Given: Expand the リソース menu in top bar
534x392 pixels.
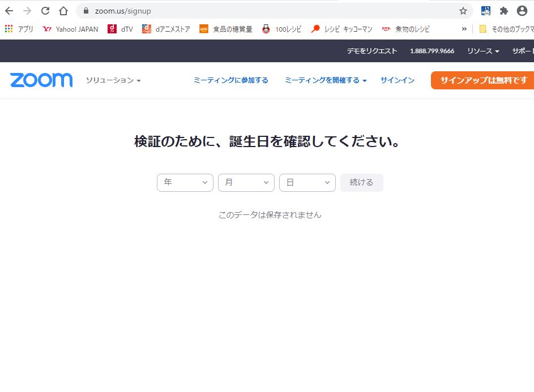Looking at the screenshot, I should pyautogui.click(x=483, y=51).
